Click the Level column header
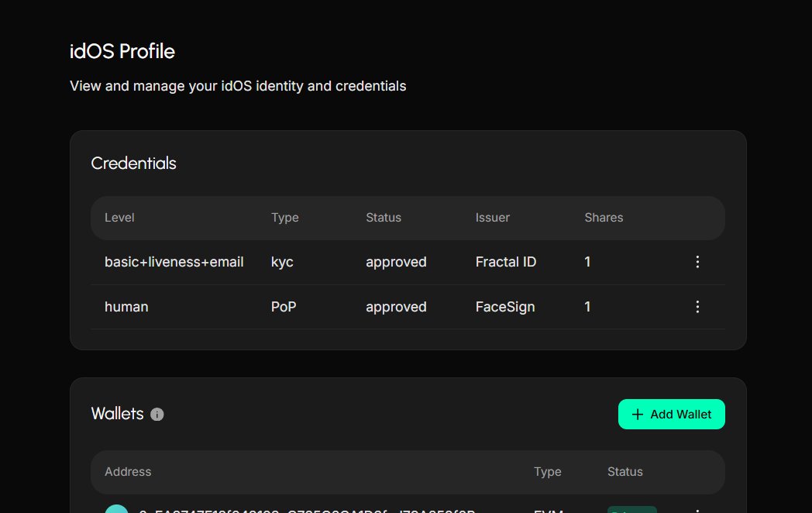 (119, 218)
